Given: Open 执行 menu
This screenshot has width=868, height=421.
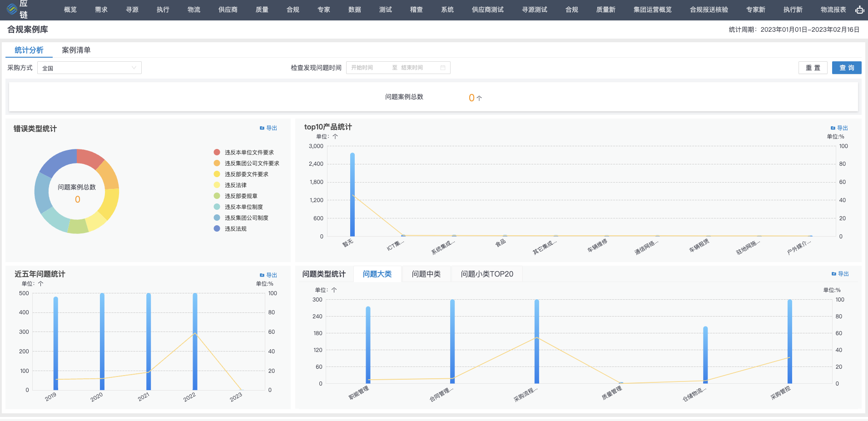Looking at the screenshot, I should (163, 10).
